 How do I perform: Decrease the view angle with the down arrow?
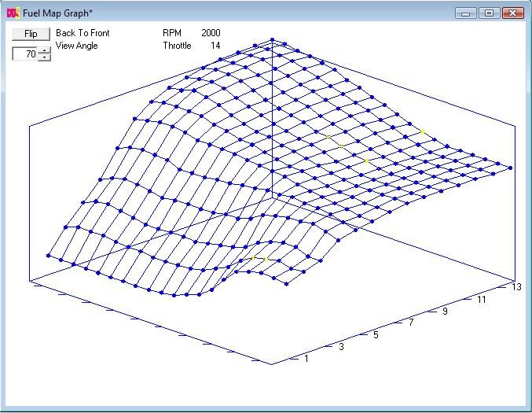click(45, 57)
